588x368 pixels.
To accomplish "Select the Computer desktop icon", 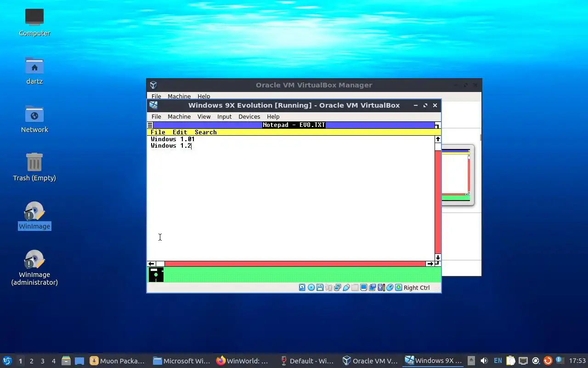I will tap(34, 23).
